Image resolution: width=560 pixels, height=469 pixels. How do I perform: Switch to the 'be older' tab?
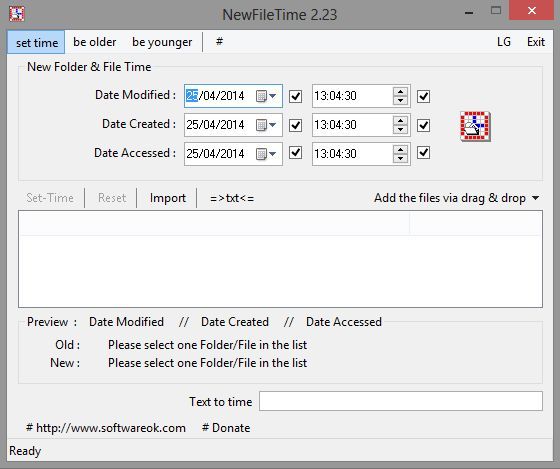(95, 42)
